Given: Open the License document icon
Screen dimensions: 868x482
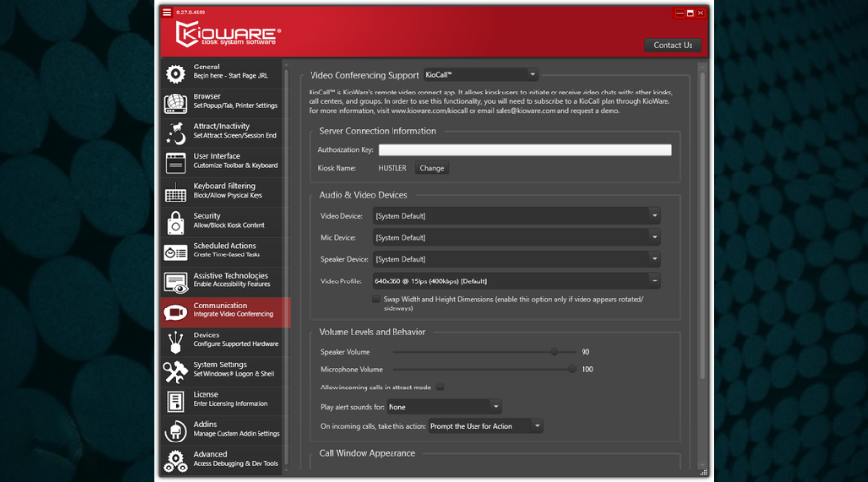Looking at the screenshot, I should coord(176,402).
